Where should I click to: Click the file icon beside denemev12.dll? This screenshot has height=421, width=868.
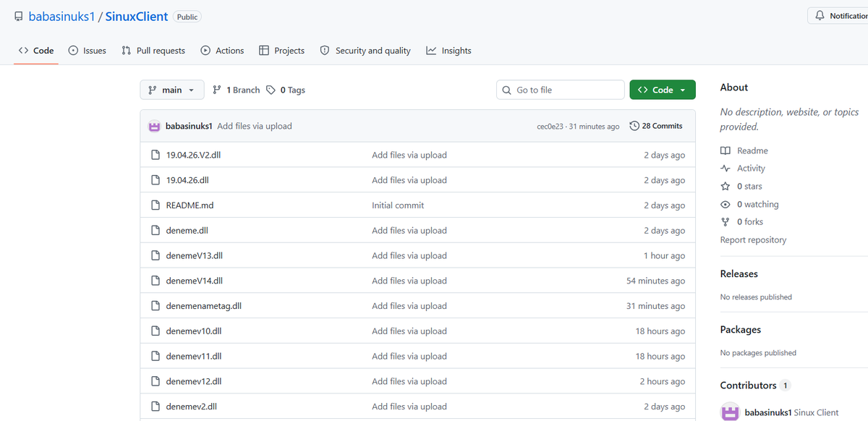coord(155,381)
